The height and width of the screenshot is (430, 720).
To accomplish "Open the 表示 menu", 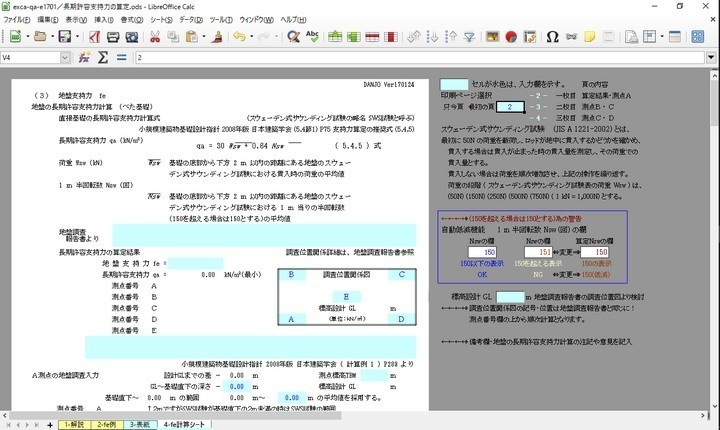I will (x=76, y=20).
